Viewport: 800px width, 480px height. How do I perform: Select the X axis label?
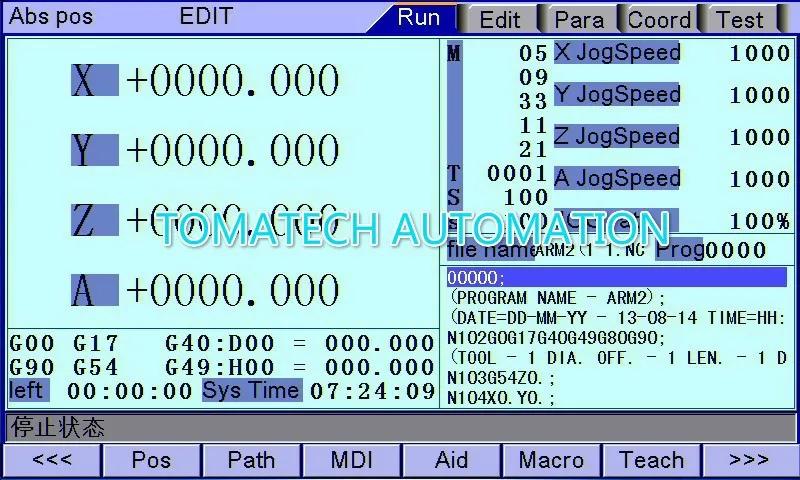[x=94, y=80]
